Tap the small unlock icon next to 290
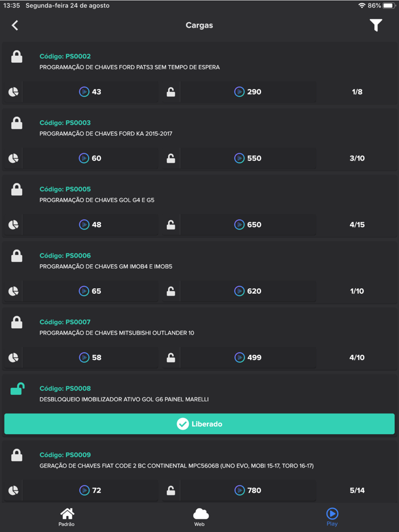Screen dimensions: 399x532 coord(170,92)
